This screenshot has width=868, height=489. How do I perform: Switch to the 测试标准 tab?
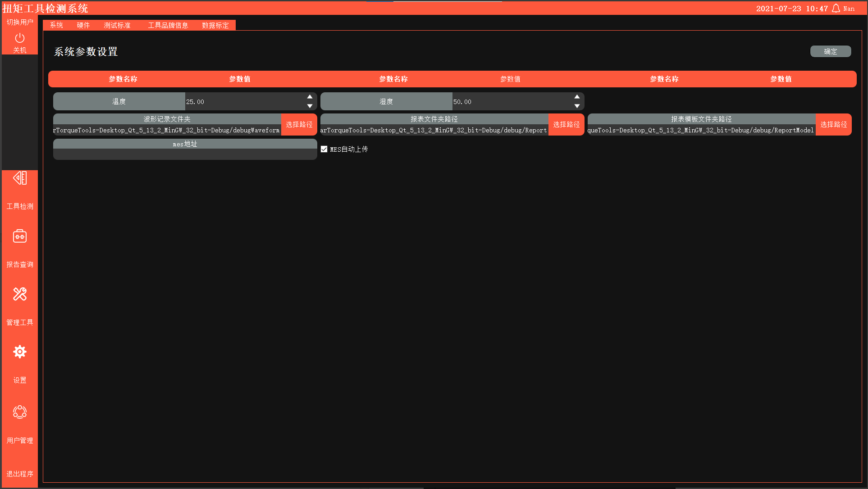[117, 25]
